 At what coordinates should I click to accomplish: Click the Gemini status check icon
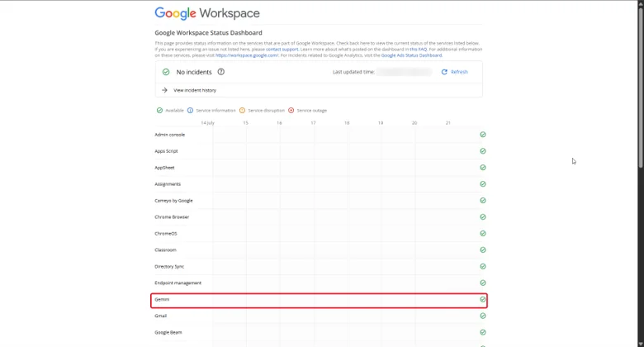coord(483,299)
